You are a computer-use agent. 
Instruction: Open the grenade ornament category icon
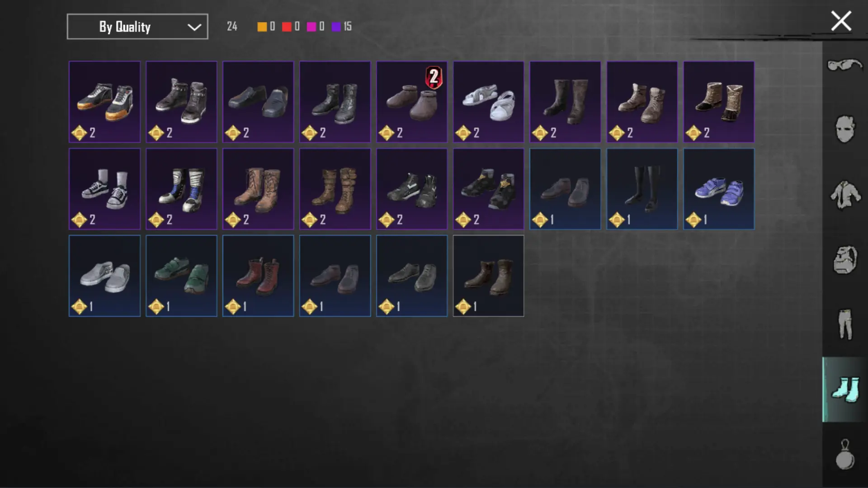pyautogui.click(x=845, y=455)
